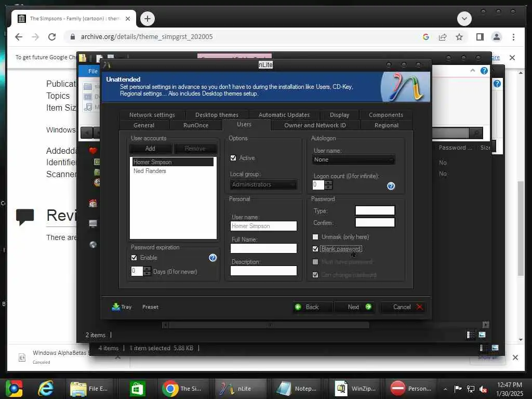Image resolution: width=532 pixels, height=399 pixels.
Task: Click the flag notification tray icon
Action: pyautogui.click(x=458, y=389)
